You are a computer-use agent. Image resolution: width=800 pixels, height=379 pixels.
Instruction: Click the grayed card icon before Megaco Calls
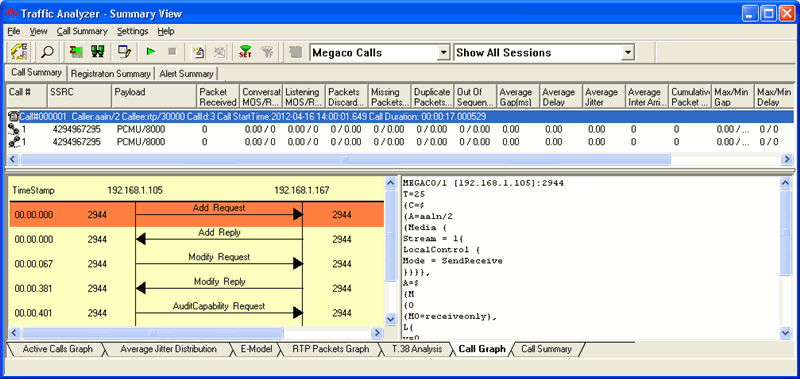point(295,52)
